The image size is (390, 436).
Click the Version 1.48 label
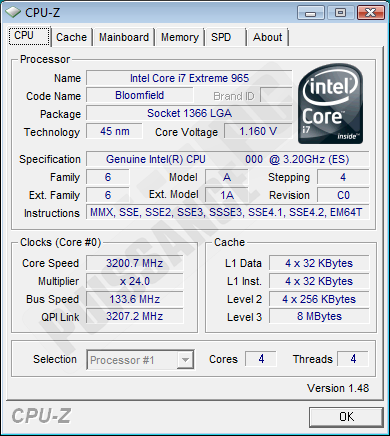338,388
